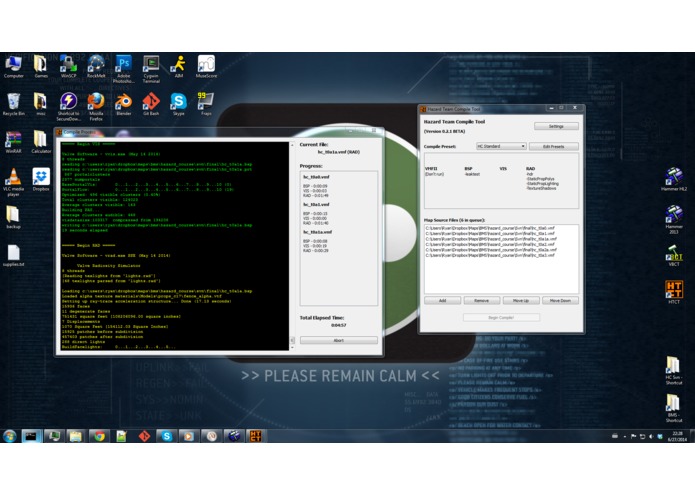Launch Hammer 2013 desktop shortcut
Image resolution: width=695 pixels, height=494 pixels.
674,220
